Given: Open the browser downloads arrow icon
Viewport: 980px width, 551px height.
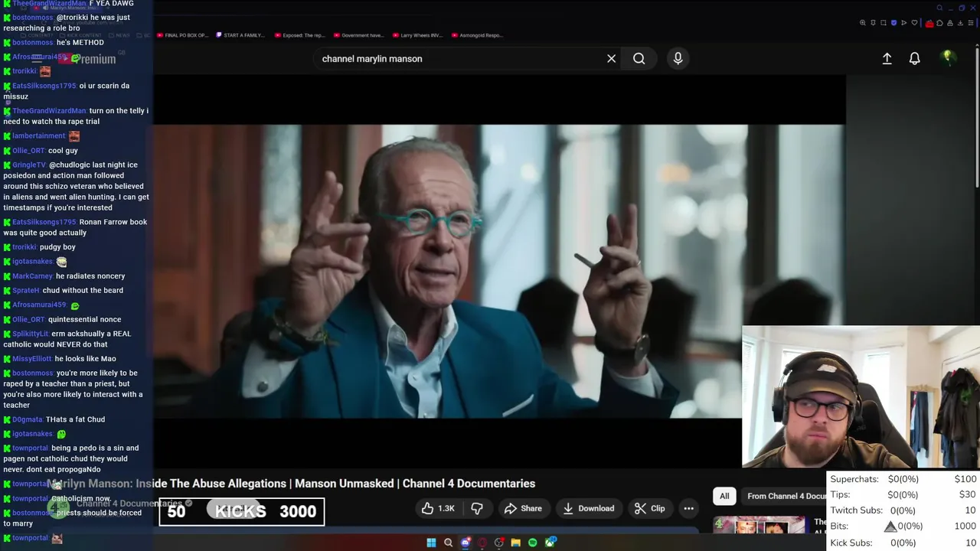Looking at the screenshot, I should pos(960,23).
